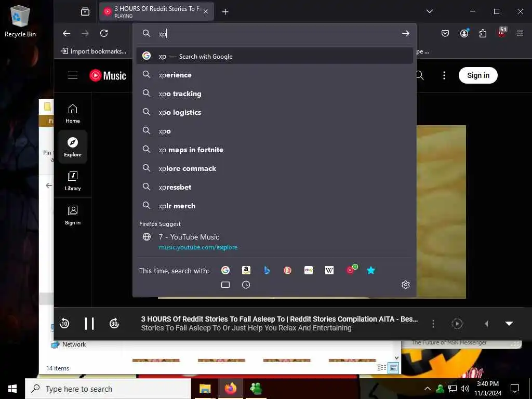Image resolution: width=532 pixels, height=399 pixels.
Task: Open Firefox View icon left of tabs
Action: click(85, 12)
